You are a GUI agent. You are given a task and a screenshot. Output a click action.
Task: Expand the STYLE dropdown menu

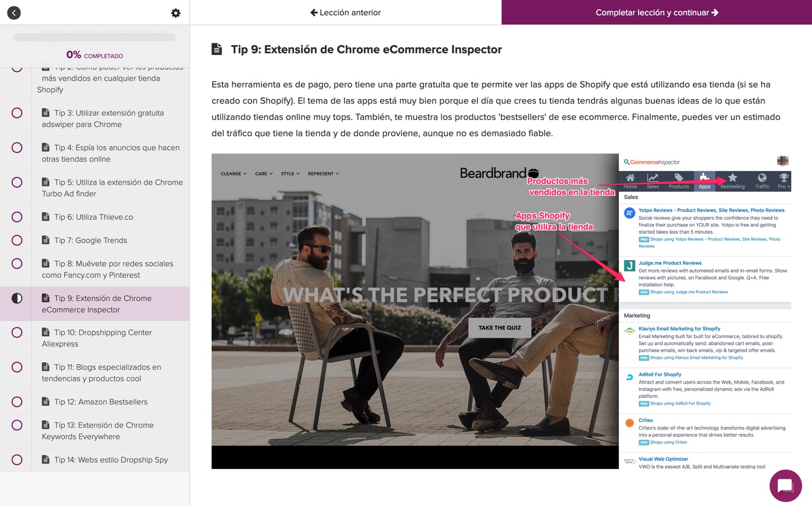pos(290,174)
